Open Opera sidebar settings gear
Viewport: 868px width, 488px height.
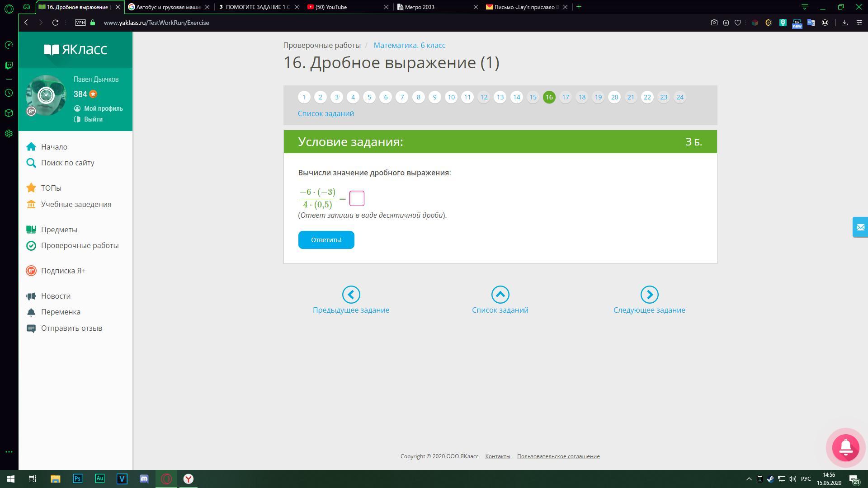(9, 134)
